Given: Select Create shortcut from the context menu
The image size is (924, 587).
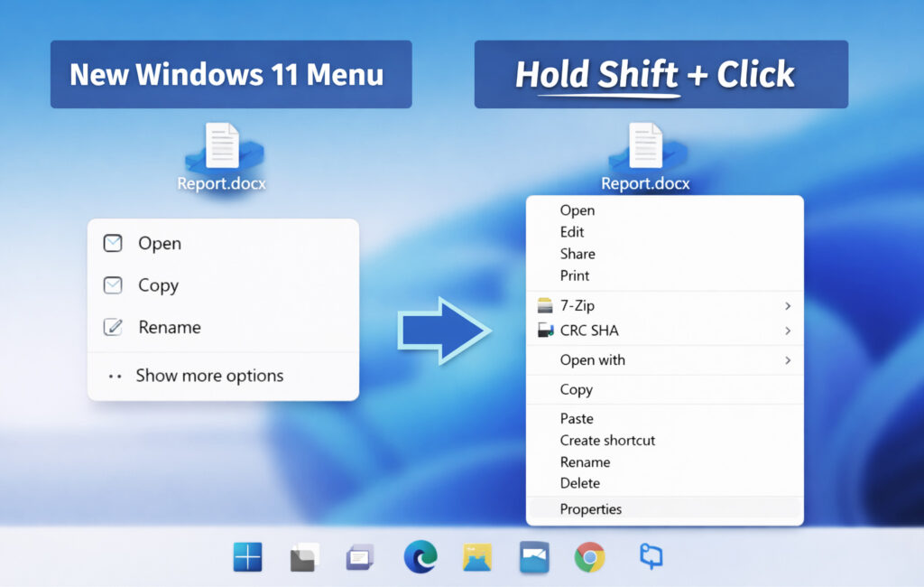Looking at the screenshot, I should coord(607,441).
